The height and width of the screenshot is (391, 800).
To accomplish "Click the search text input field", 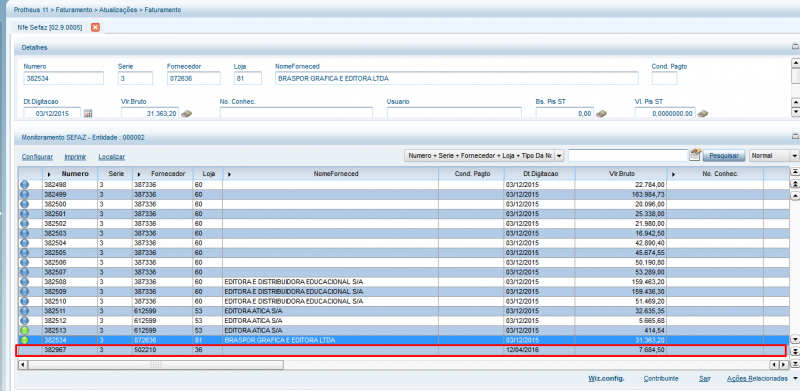I will [628, 155].
